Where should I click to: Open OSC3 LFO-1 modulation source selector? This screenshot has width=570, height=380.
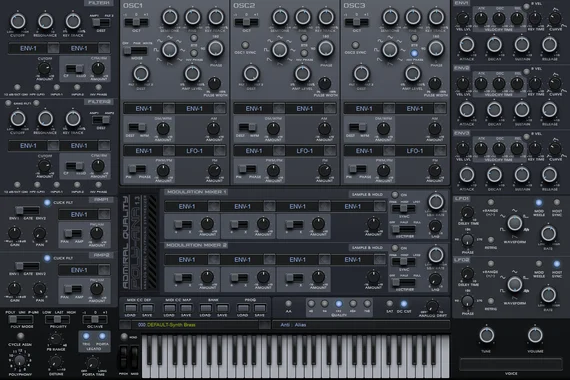[x=414, y=151]
